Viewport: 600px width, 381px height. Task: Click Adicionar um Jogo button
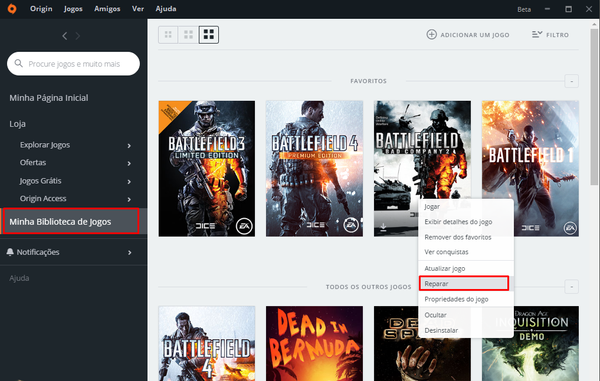click(x=468, y=35)
